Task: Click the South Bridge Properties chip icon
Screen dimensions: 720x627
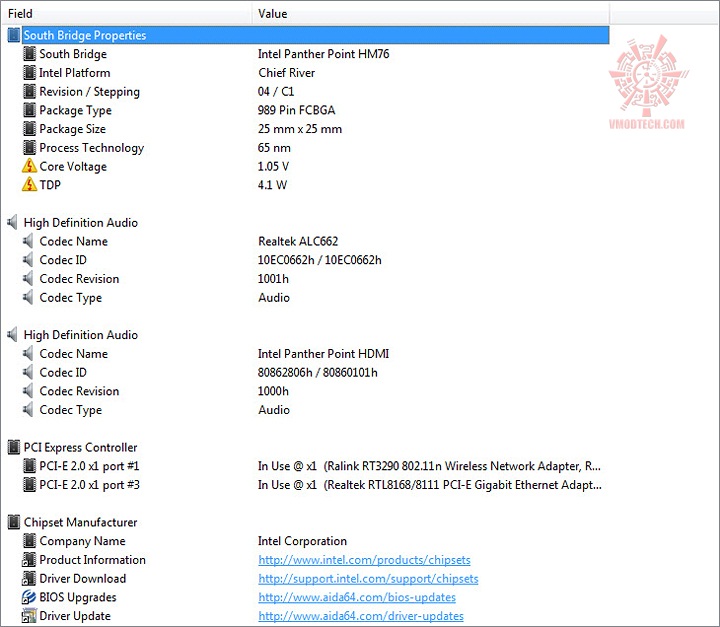Action: pyautogui.click(x=14, y=35)
